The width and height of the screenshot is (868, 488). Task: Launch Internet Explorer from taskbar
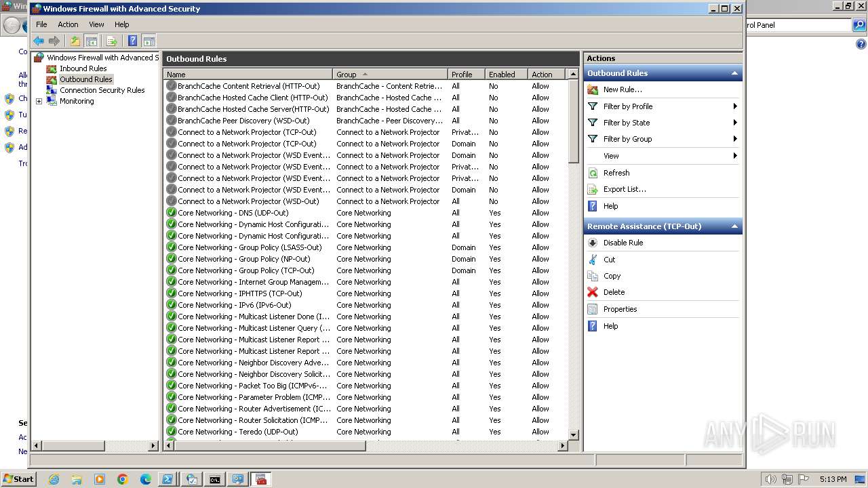coord(54,479)
